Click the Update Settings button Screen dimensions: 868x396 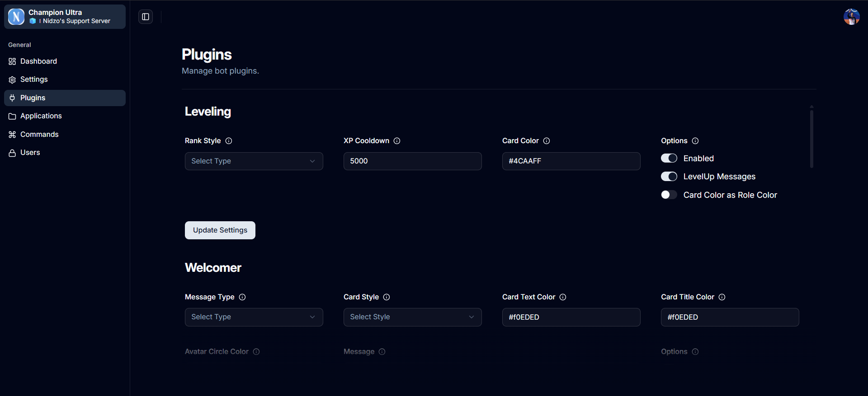pos(220,230)
